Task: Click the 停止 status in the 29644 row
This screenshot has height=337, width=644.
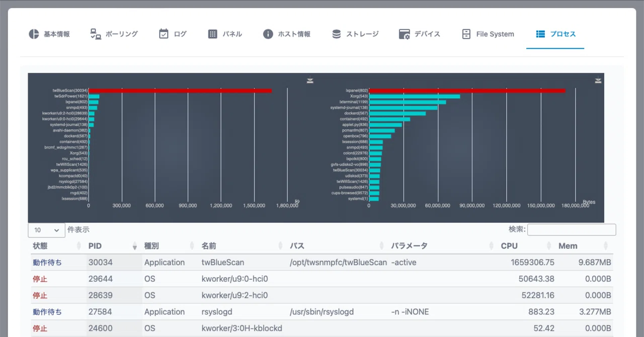Action: click(40, 279)
